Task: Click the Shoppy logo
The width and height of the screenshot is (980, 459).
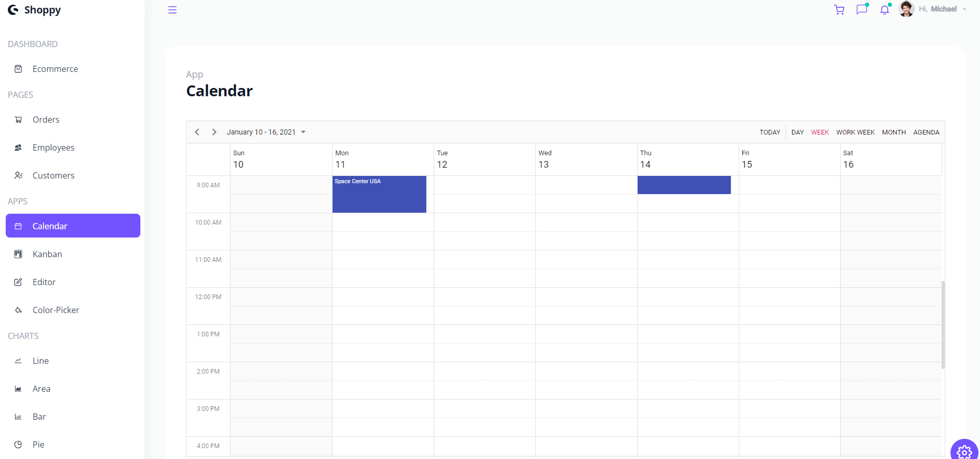Action: pyautogui.click(x=34, y=10)
